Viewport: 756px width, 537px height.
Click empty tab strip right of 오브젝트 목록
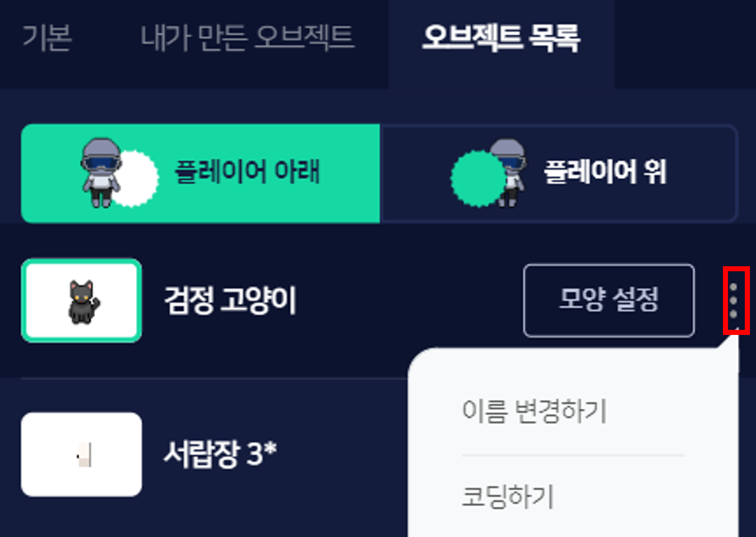(685, 44)
